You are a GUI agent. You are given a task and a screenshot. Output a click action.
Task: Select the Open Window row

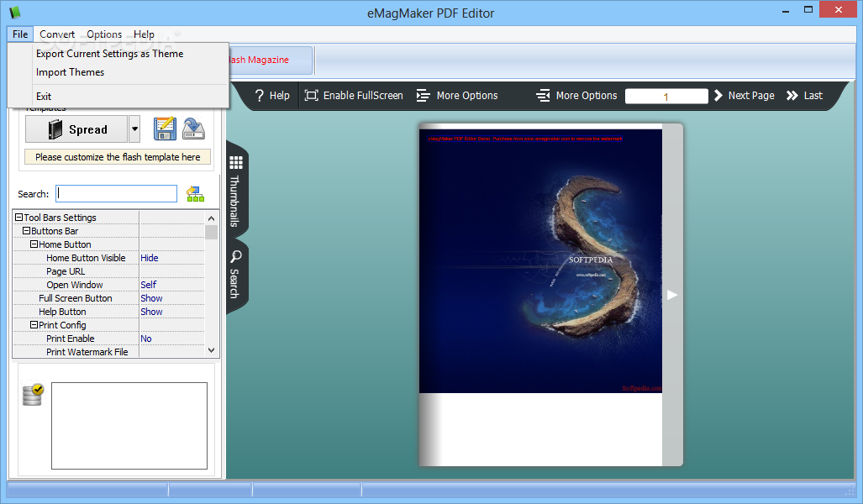[74, 285]
